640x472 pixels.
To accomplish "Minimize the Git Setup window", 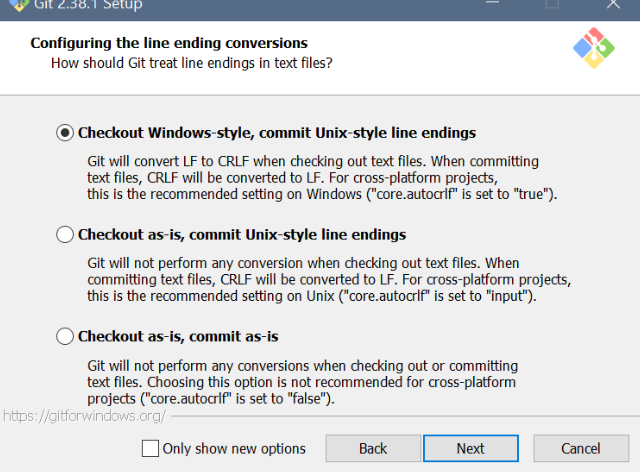I will (x=493, y=3).
